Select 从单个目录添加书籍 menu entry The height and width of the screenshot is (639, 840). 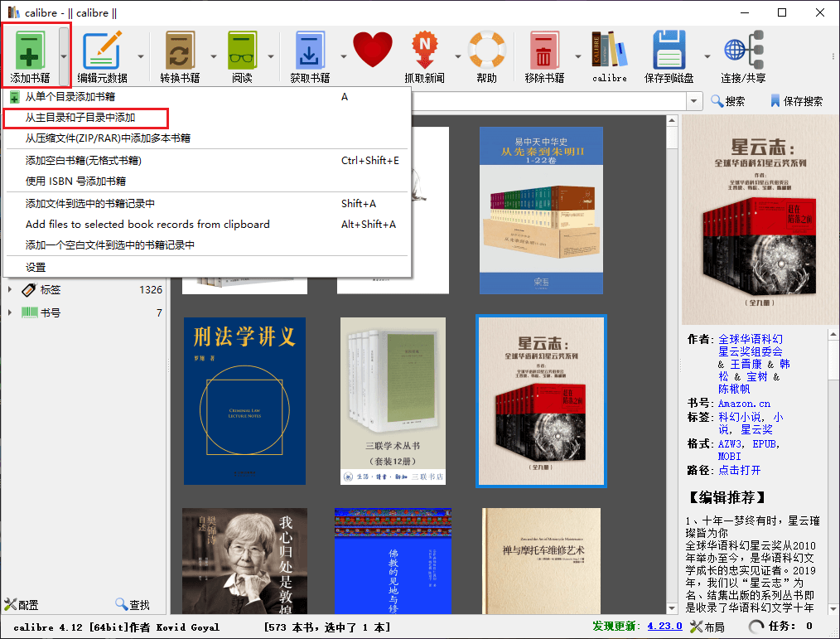point(207,96)
